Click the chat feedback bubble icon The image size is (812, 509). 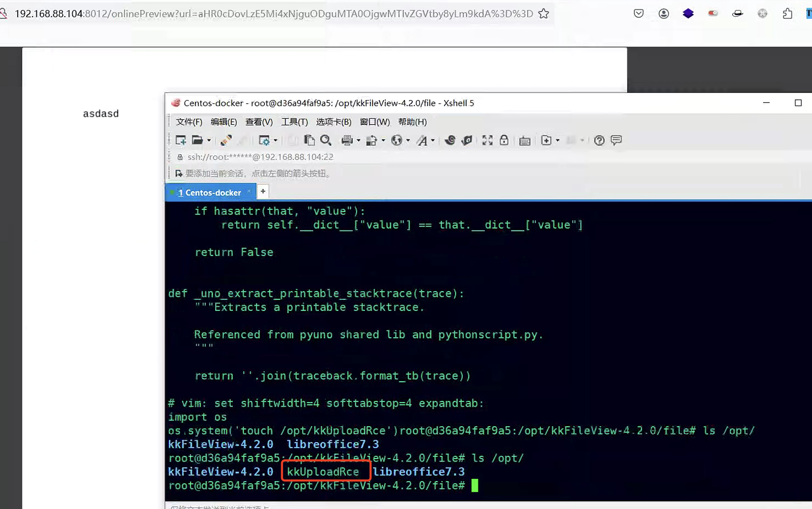click(616, 140)
